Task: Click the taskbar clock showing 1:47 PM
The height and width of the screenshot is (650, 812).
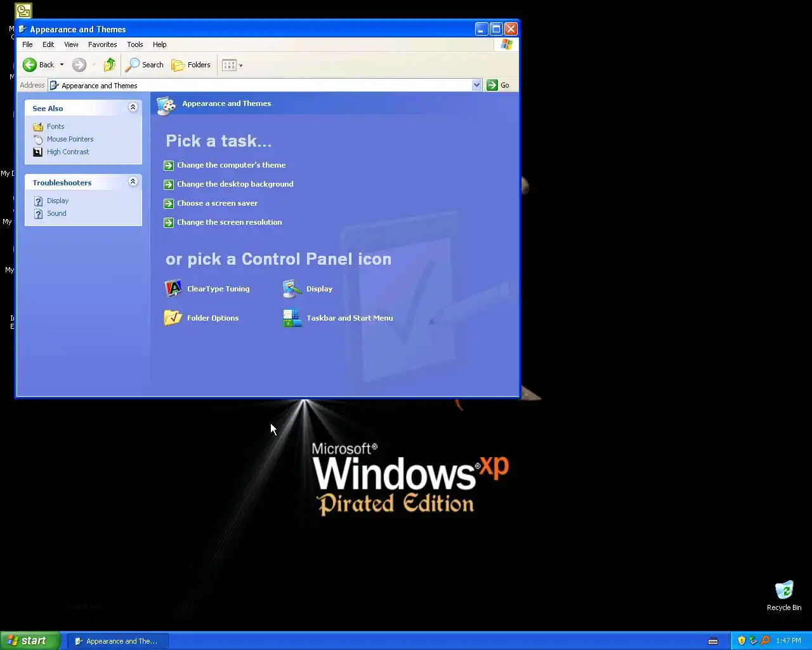Action: [789, 640]
